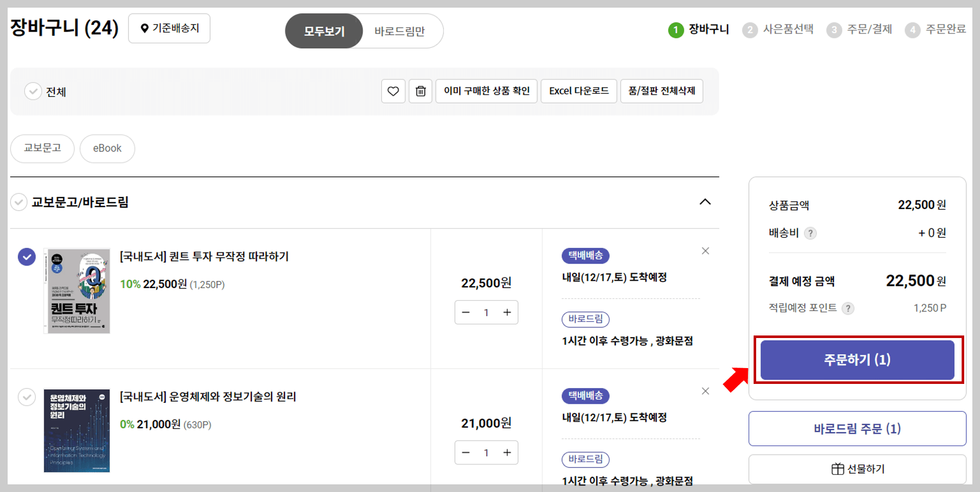Click the 주문하기 (1) order button

coord(857,359)
